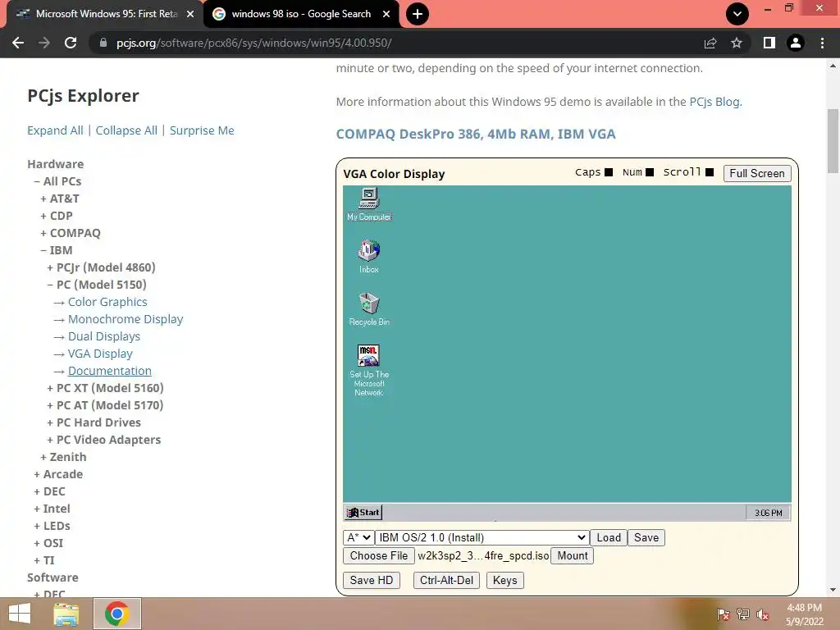Open Set Up The Microsoft Network icon
Viewport: 840px width, 630px height.
[369, 370]
